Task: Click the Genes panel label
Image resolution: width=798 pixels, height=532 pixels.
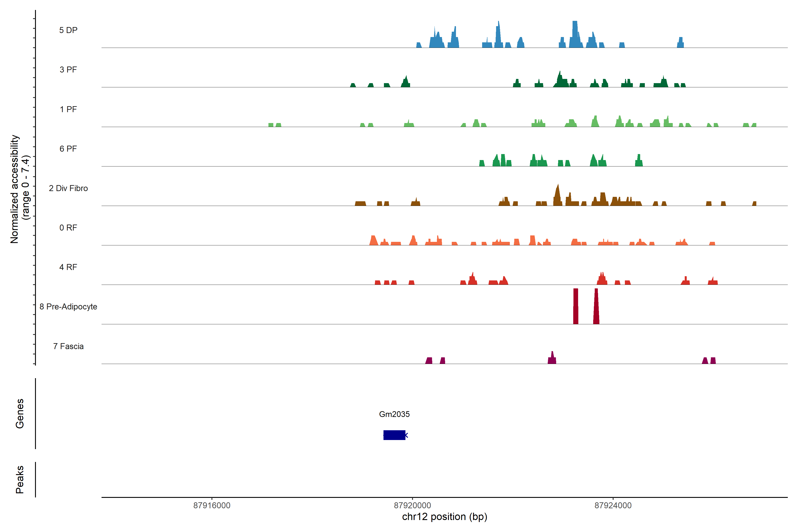Action: pos(20,413)
